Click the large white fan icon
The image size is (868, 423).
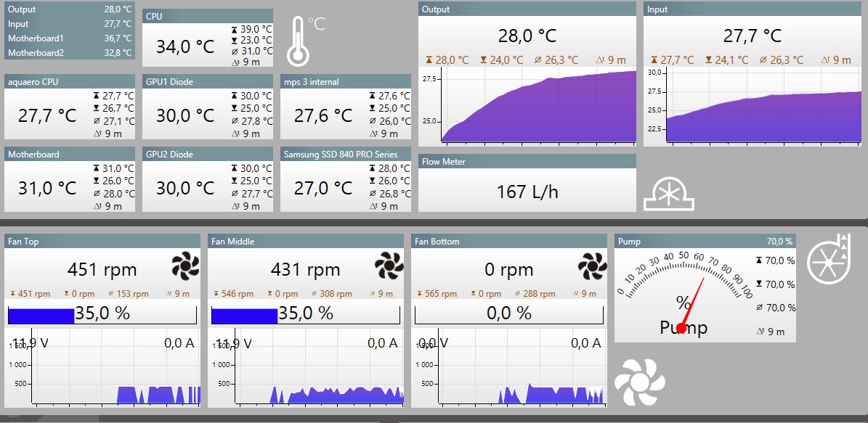click(x=640, y=382)
